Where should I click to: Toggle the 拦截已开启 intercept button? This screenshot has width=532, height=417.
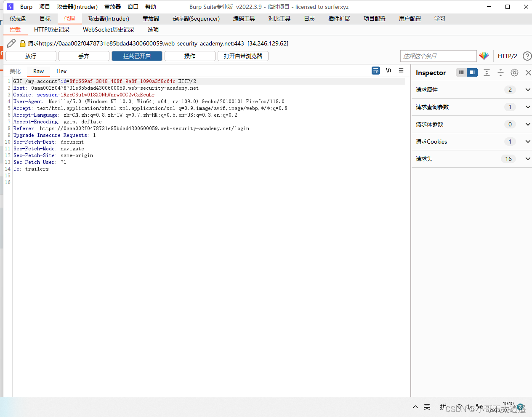point(137,56)
